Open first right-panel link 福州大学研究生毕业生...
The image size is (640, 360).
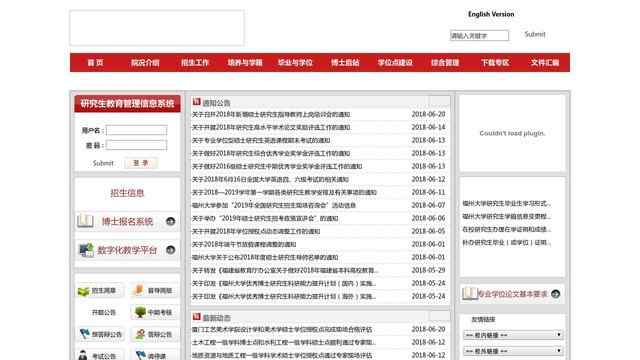click(x=507, y=203)
